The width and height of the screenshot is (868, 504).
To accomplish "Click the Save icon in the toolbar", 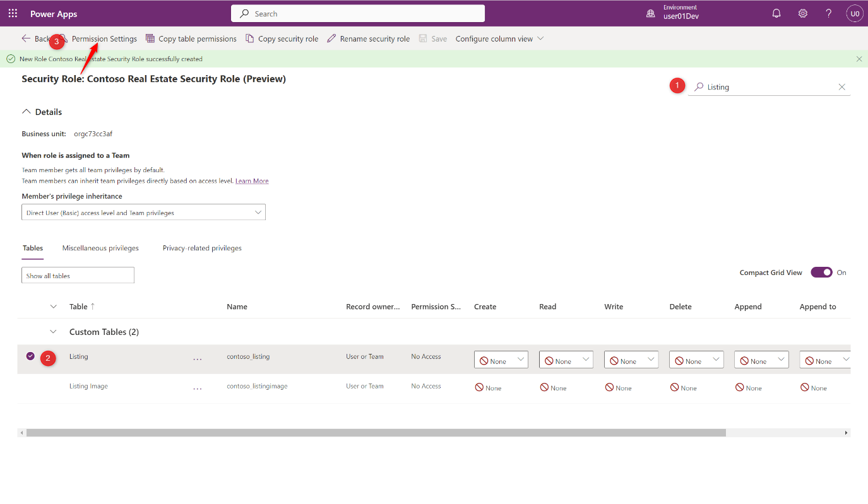I will pos(422,38).
